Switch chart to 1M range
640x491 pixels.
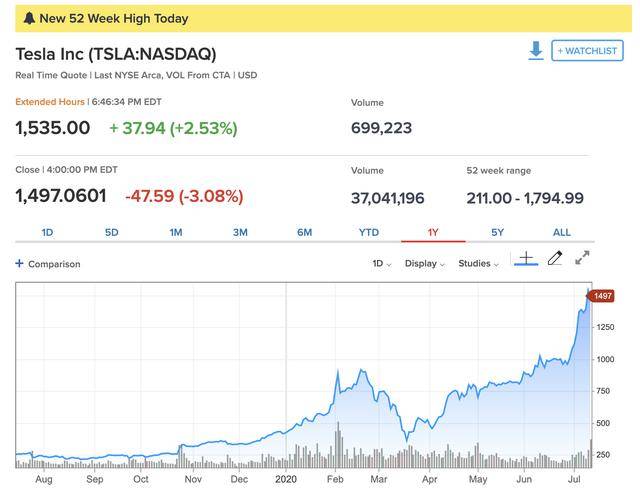(176, 232)
